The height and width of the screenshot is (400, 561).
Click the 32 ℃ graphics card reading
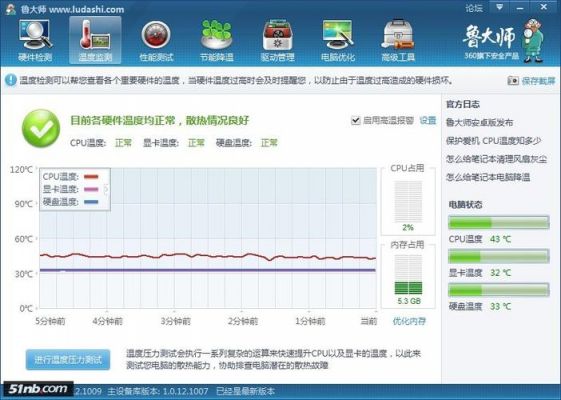[500, 273]
